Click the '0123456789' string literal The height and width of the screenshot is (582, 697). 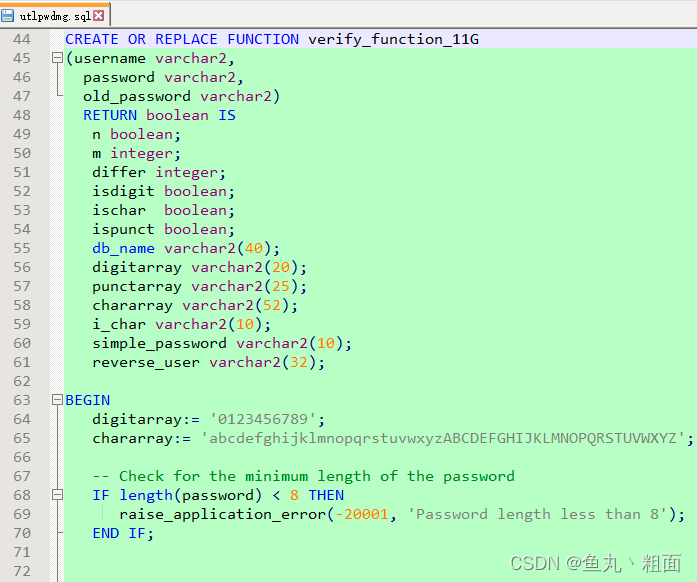[x=263, y=419]
